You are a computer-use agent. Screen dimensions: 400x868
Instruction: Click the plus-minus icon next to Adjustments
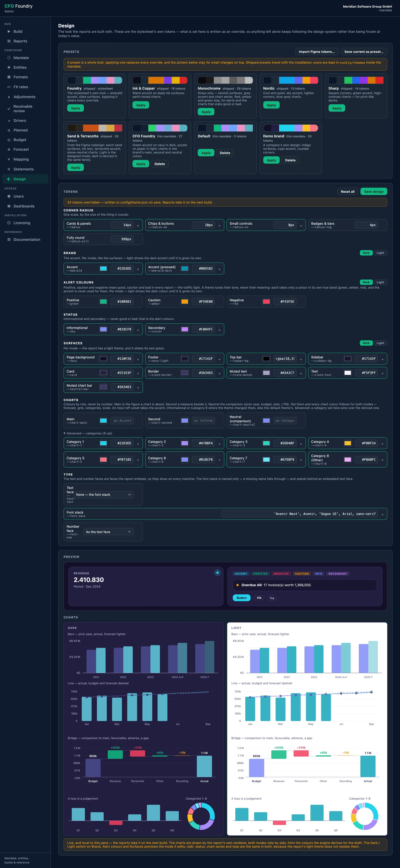tap(9, 97)
